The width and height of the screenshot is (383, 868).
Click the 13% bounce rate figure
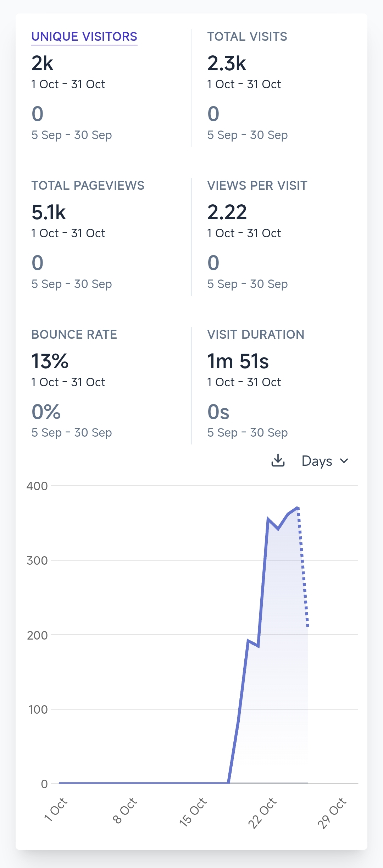(x=50, y=361)
